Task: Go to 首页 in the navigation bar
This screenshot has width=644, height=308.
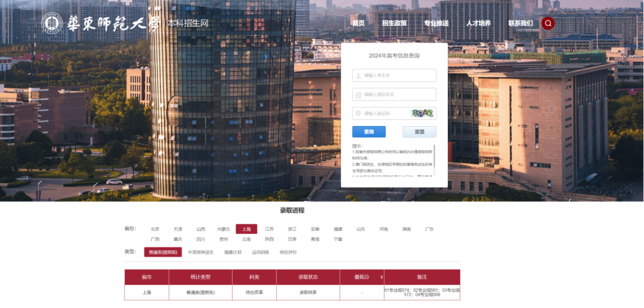Action: [x=358, y=23]
